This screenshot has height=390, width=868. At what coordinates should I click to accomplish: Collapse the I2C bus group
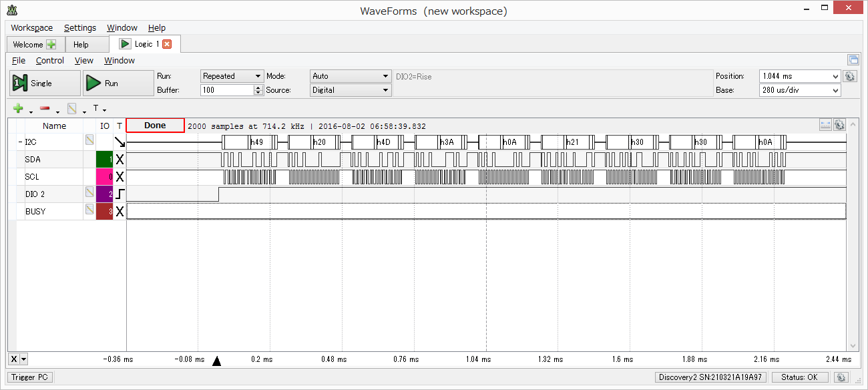click(x=20, y=142)
